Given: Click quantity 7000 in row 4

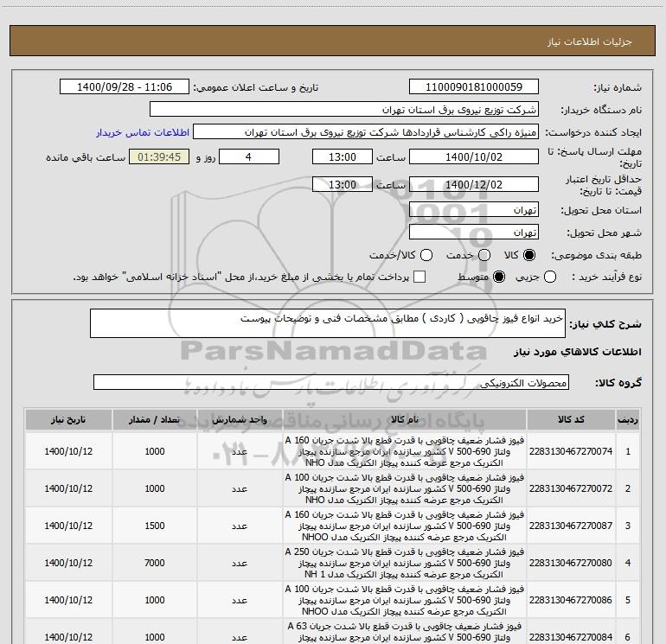Looking at the screenshot, I should tap(155, 563).
